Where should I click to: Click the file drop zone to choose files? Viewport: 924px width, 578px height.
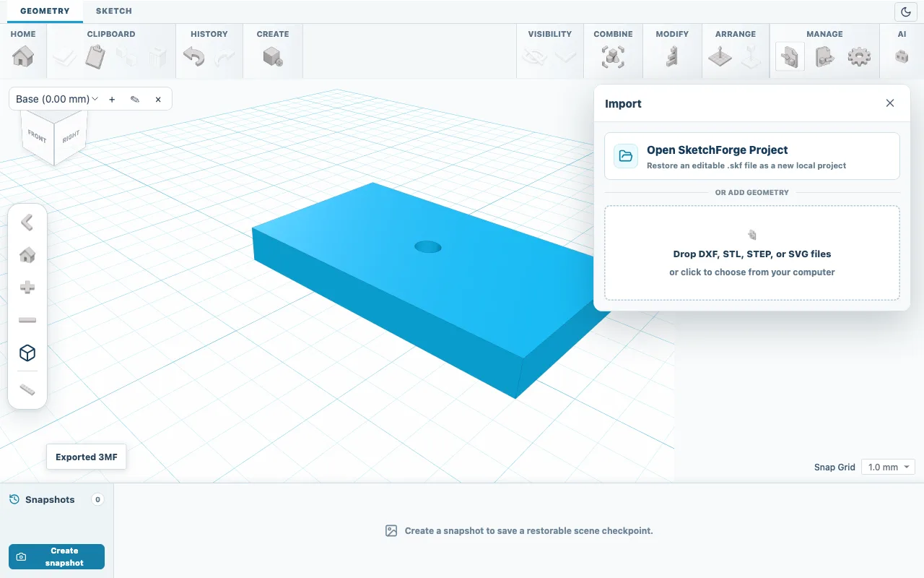tap(752, 253)
